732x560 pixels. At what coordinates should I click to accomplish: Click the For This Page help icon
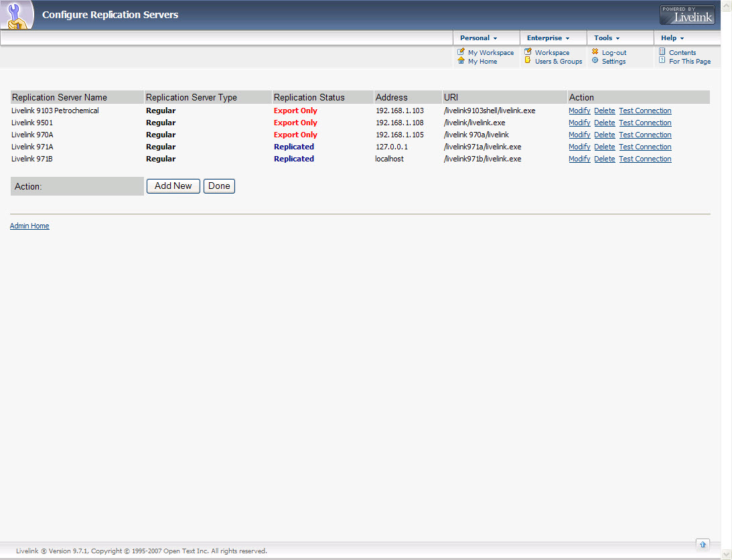coord(662,60)
